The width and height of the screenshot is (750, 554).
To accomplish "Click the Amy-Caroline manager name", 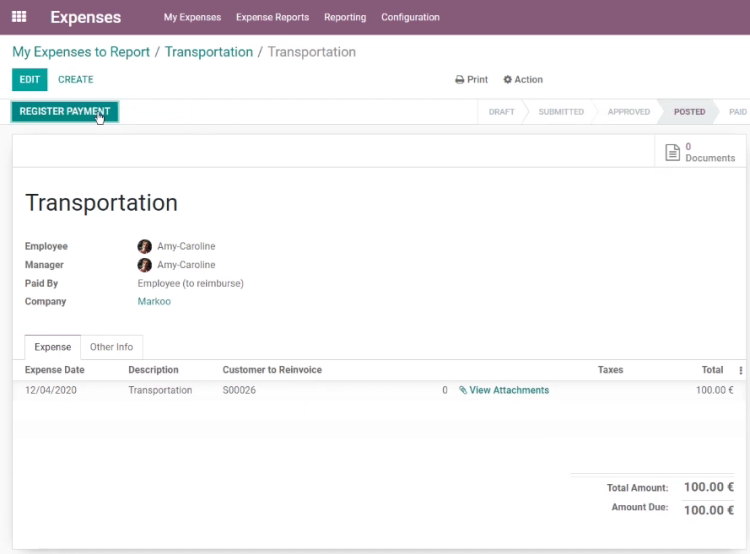I will point(186,265).
